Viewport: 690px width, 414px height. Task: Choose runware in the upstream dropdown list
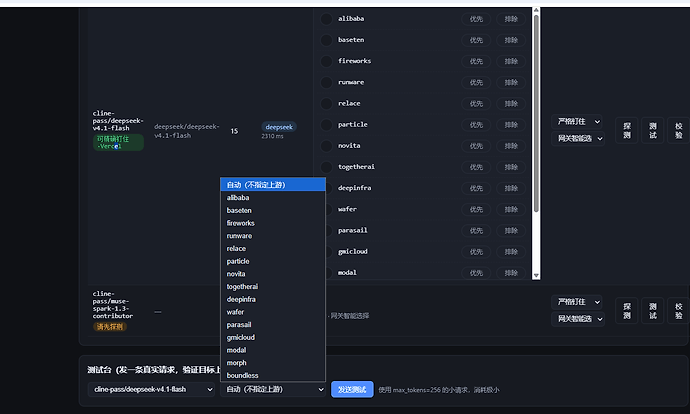(273, 236)
